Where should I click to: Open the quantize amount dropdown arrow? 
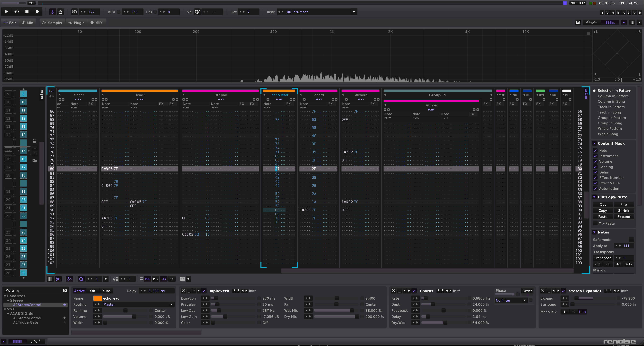pyautogui.click(x=105, y=279)
